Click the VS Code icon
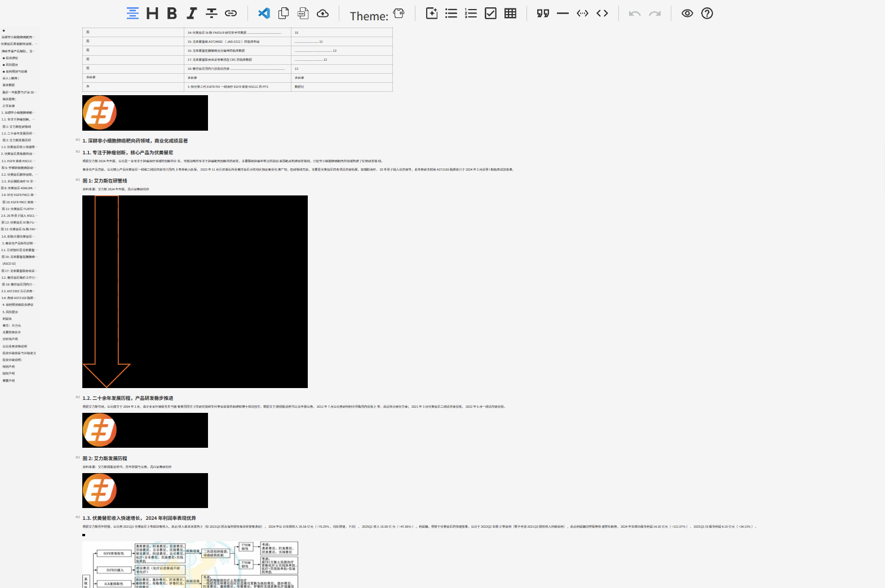885x588 pixels. (264, 14)
